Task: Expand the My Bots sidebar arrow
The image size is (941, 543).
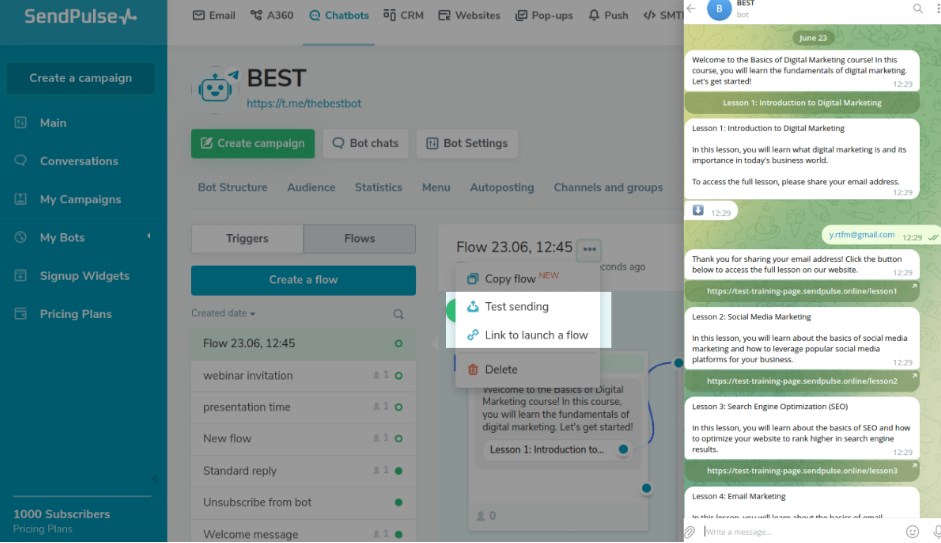Action: [x=149, y=236]
